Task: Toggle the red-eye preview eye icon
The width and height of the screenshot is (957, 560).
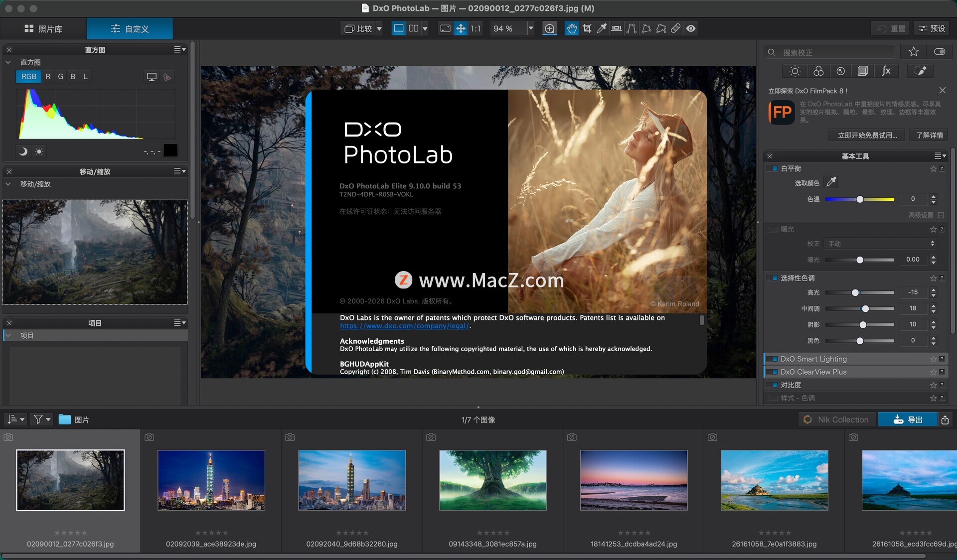Action: tap(691, 28)
